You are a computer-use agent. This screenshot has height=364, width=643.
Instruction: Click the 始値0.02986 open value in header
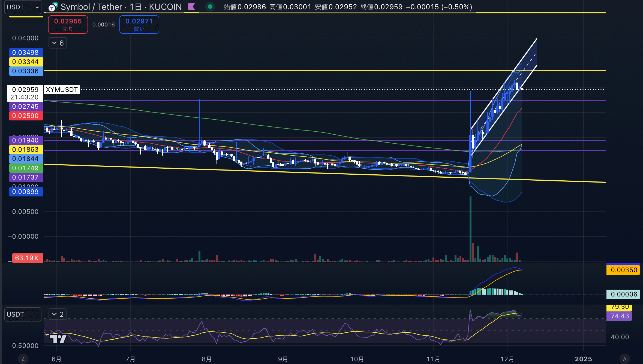[x=245, y=7]
